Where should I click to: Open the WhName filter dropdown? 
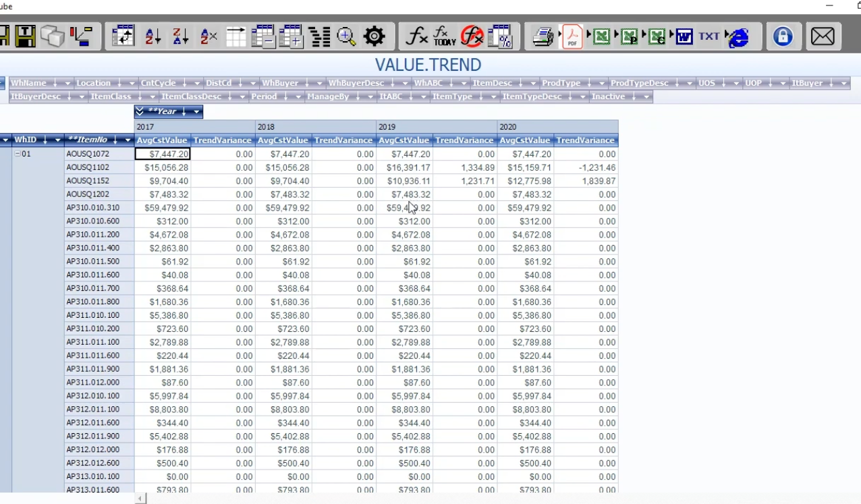coord(67,83)
